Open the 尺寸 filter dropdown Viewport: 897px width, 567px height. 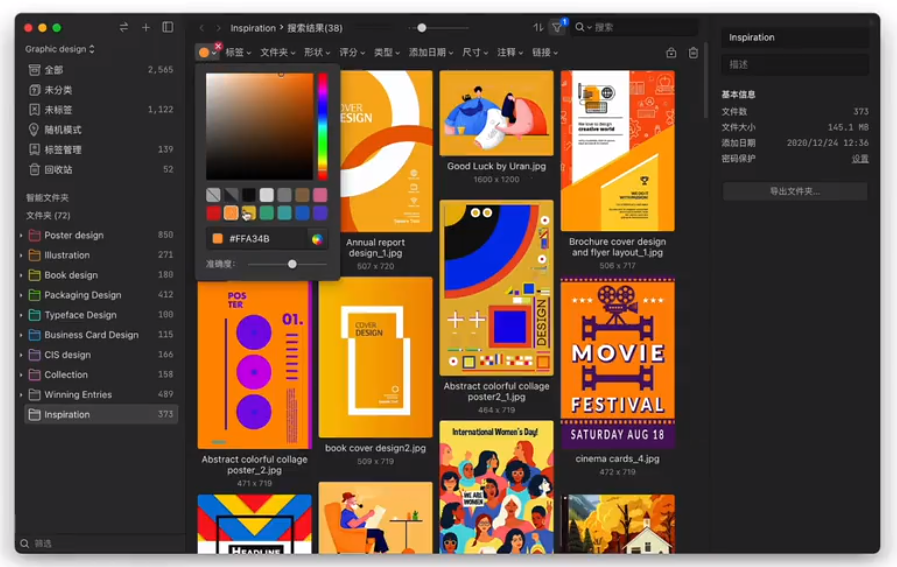475,53
